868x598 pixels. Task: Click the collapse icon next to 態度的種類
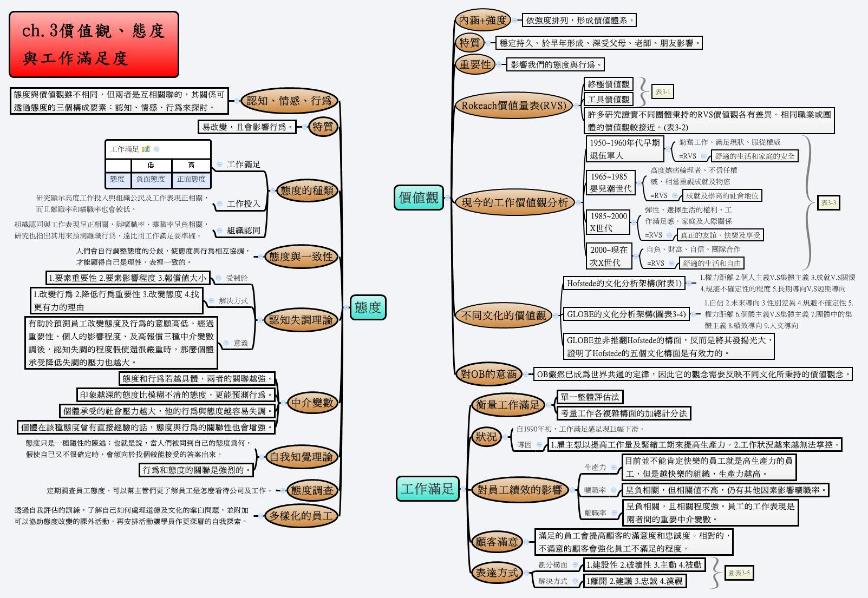click(272, 190)
